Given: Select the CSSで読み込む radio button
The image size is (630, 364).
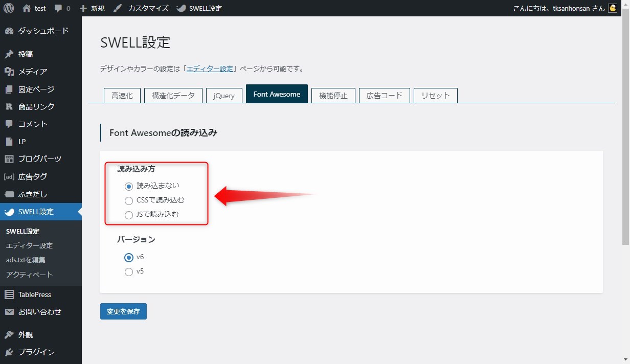Looking at the screenshot, I should pos(129,201).
